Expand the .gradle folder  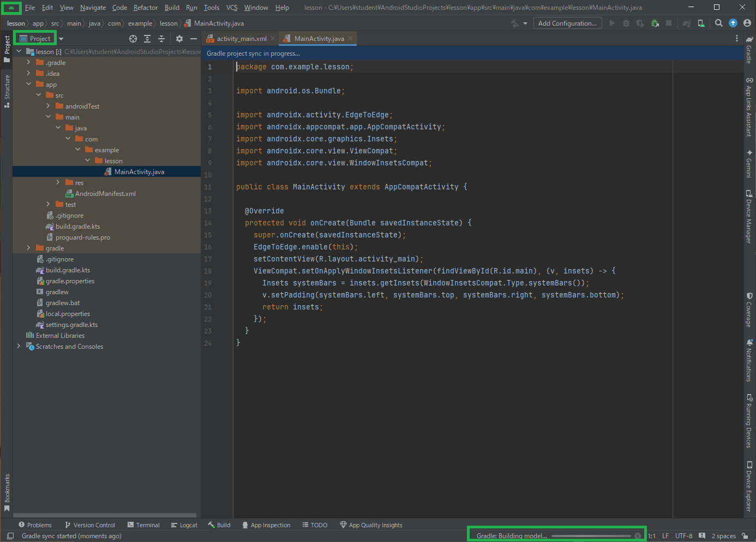[x=28, y=62]
